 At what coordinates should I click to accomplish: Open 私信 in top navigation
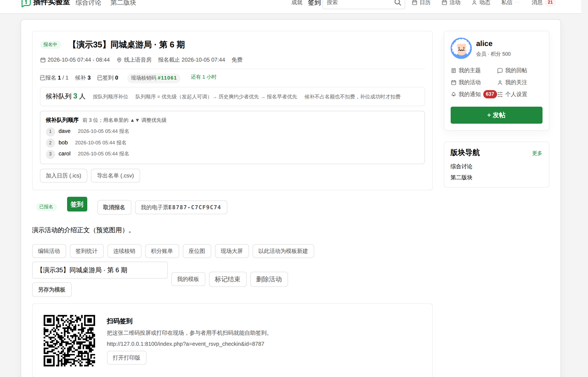[507, 3]
